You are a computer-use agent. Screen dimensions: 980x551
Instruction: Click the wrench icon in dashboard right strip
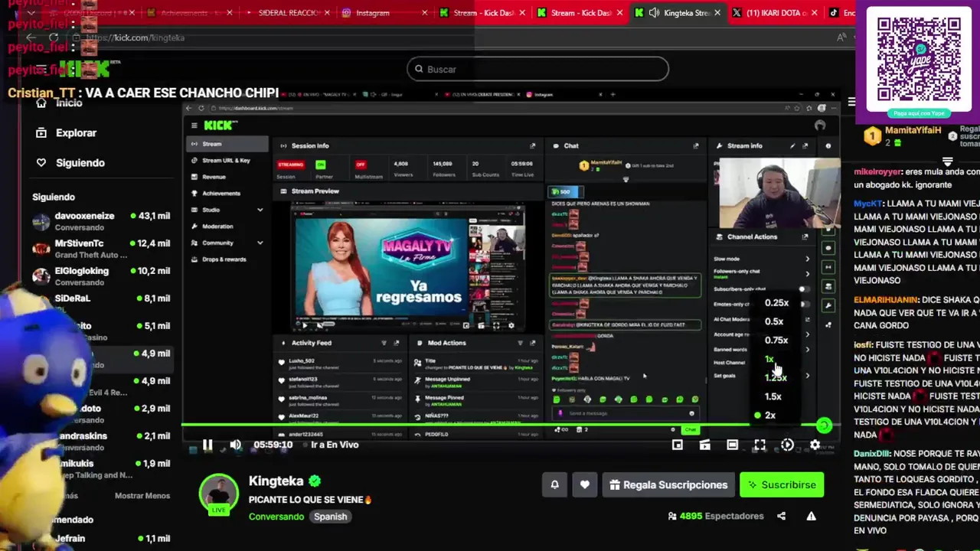coord(828,305)
